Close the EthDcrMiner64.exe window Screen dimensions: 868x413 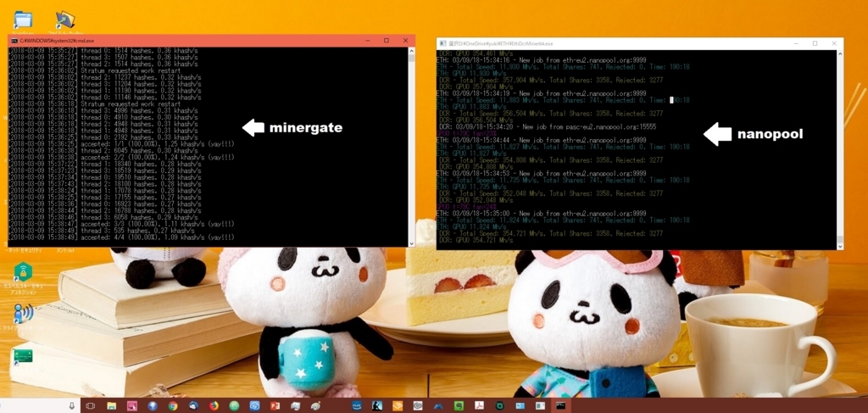(834, 43)
